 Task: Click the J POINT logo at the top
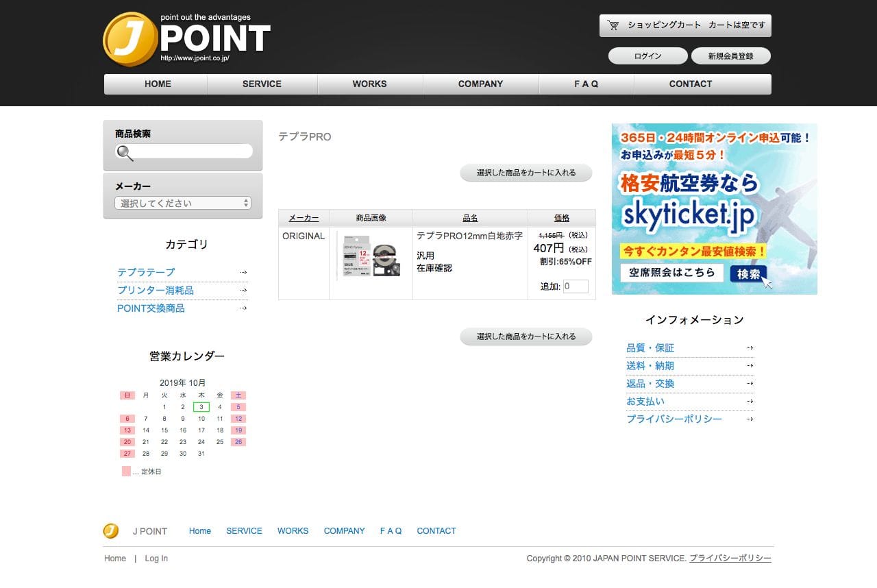pyautogui.click(x=185, y=38)
